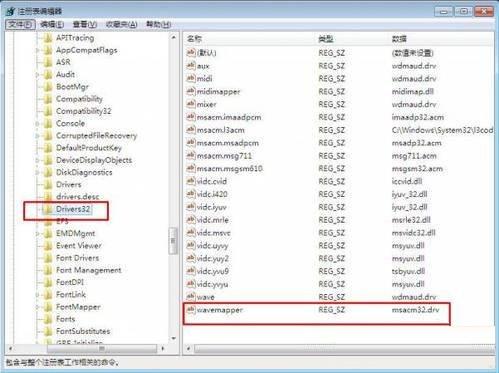Click string icon beside vidc.yvyu
499x373 pixels.
[191, 284]
